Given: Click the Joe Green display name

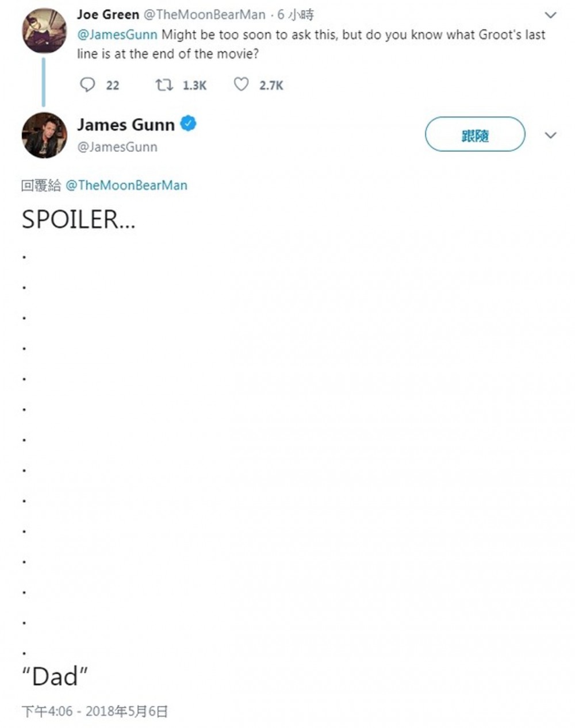Looking at the screenshot, I should coord(108,14).
